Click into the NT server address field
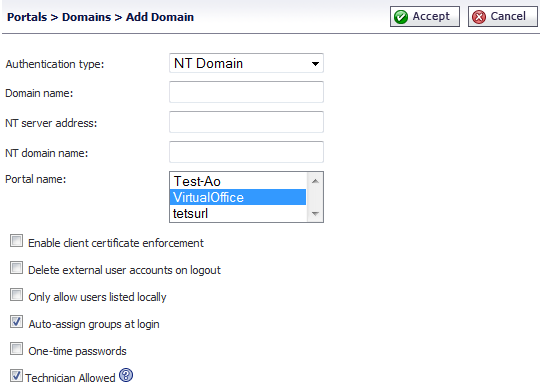This screenshot has height=392, width=540. click(x=246, y=122)
